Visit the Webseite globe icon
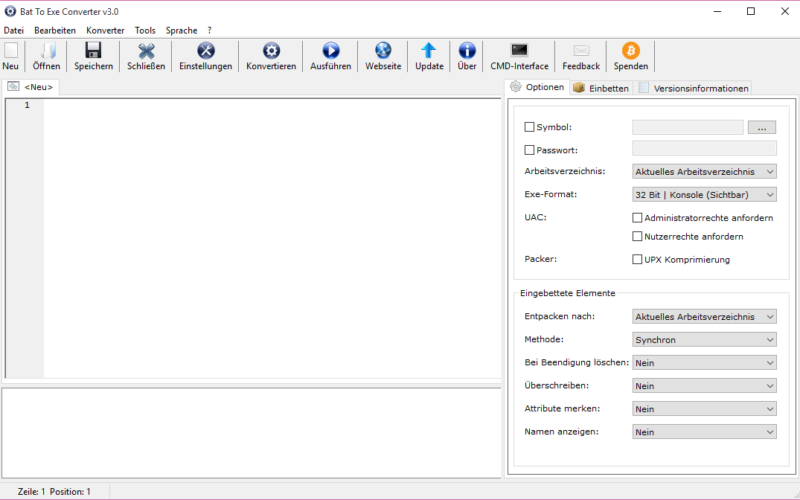The image size is (800, 500). coord(383,51)
